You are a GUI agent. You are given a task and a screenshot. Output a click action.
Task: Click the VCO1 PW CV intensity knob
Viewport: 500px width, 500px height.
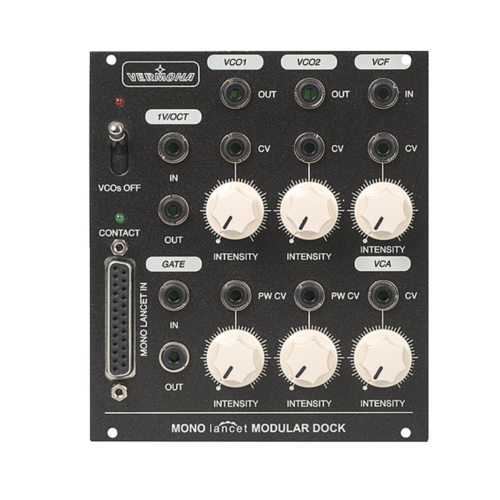tap(235, 359)
